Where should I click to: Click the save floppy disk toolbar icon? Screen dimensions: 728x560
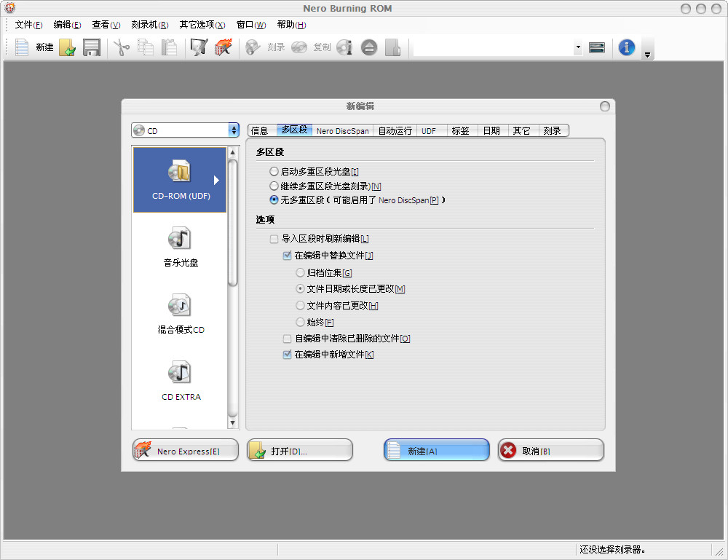tap(91, 47)
